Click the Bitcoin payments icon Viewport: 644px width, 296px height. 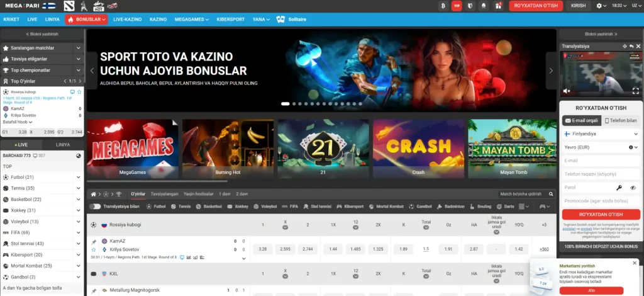pos(443,6)
